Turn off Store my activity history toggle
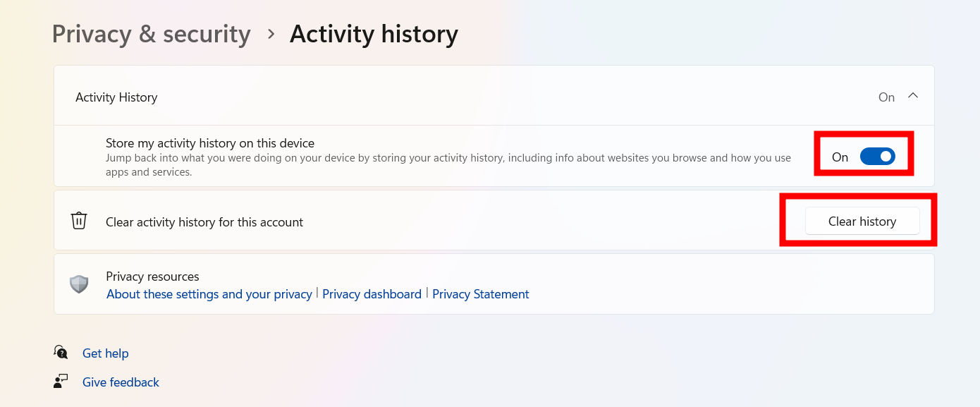Image resolution: width=980 pixels, height=407 pixels. click(x=878, y=157)
